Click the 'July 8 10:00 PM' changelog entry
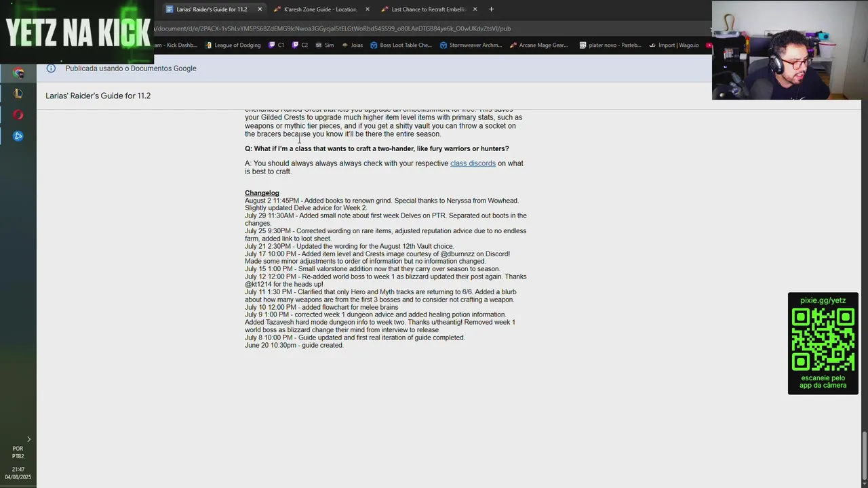 [x=355, y=338]
